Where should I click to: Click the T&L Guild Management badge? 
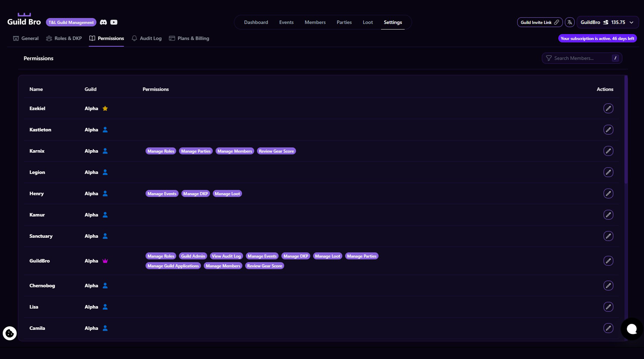(71, 22)
